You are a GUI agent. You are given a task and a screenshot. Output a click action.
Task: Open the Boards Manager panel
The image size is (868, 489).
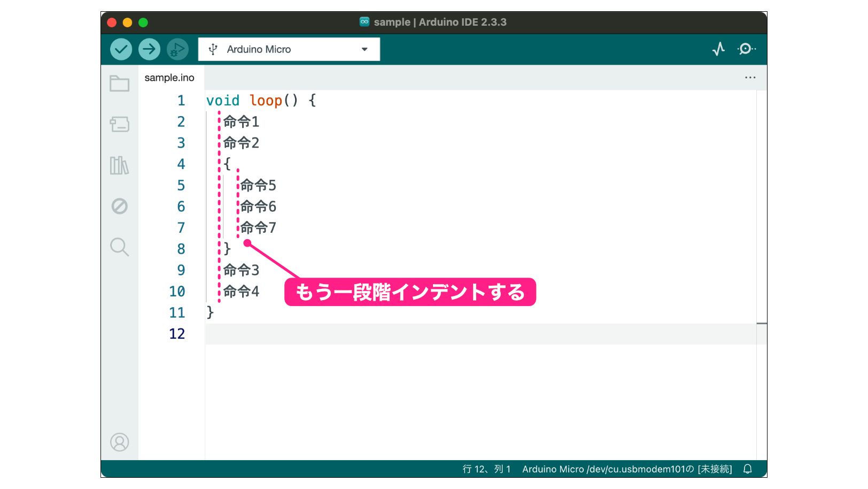point(119,124)
